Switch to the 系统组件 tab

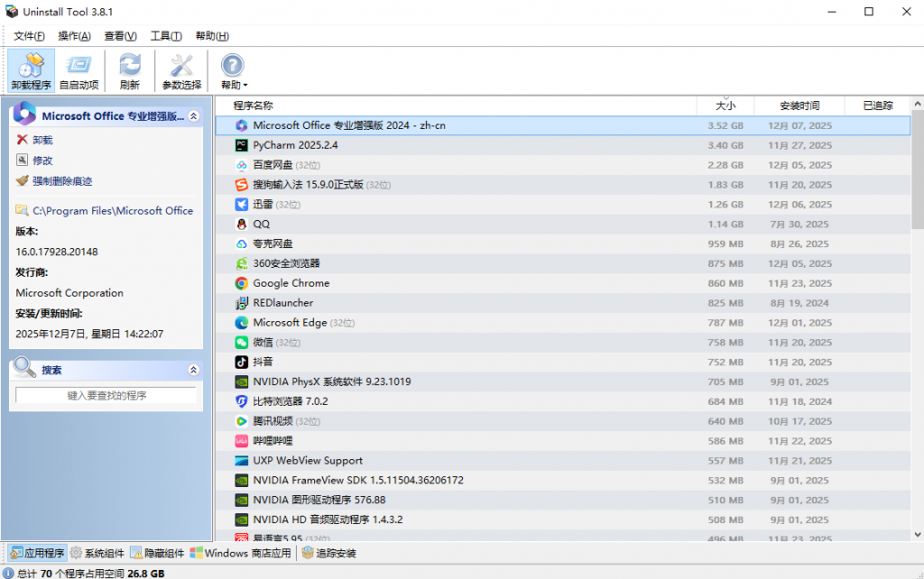point(97,553)
